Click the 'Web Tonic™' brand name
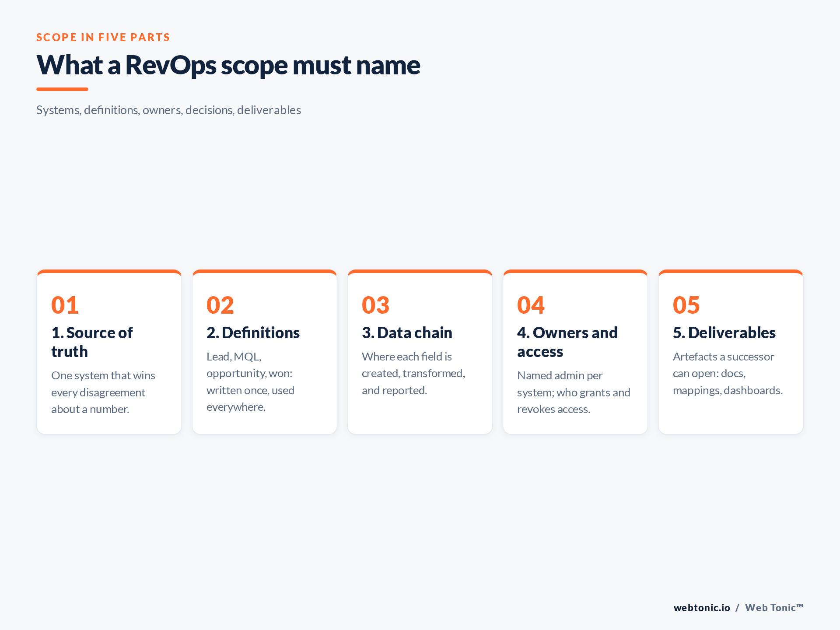This screenshot has width=840, height=630. 774,608
